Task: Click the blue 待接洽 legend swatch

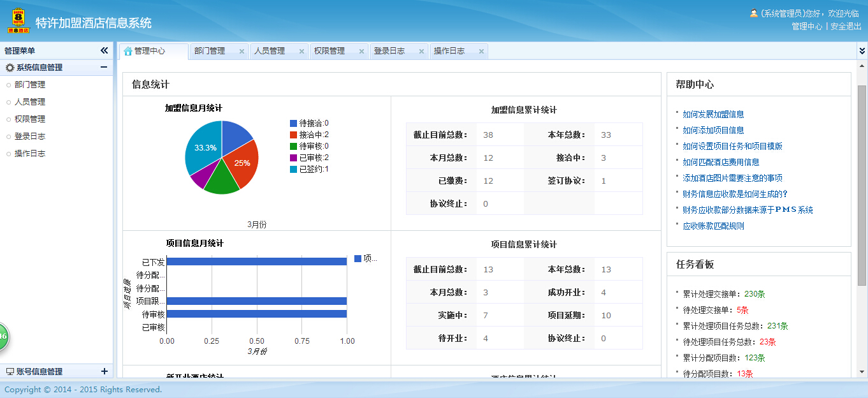Action: click(293, 123)
